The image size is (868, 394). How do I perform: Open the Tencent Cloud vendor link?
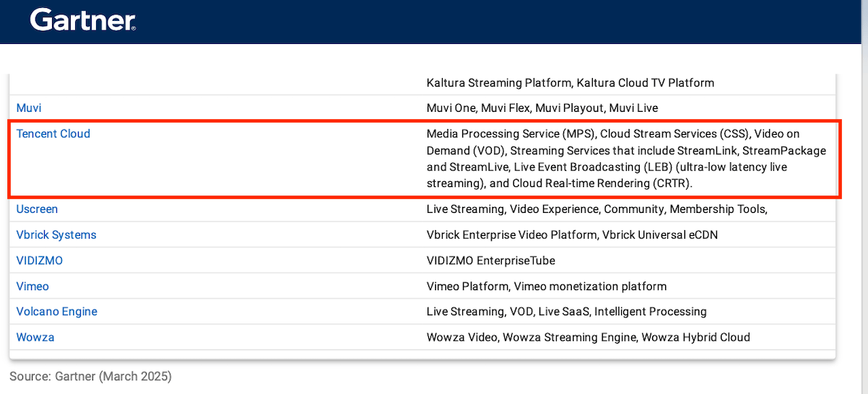point(53,133)
